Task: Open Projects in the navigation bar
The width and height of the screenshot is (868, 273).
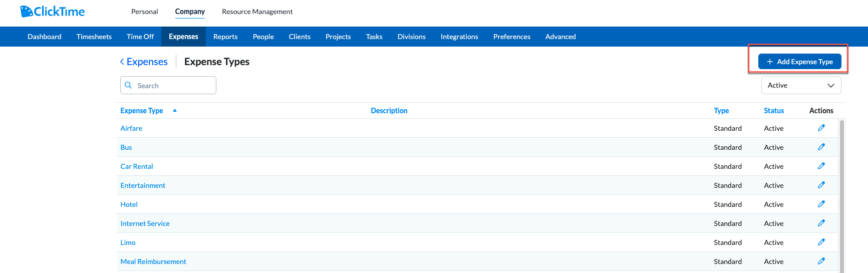Action: pos(338,37)
